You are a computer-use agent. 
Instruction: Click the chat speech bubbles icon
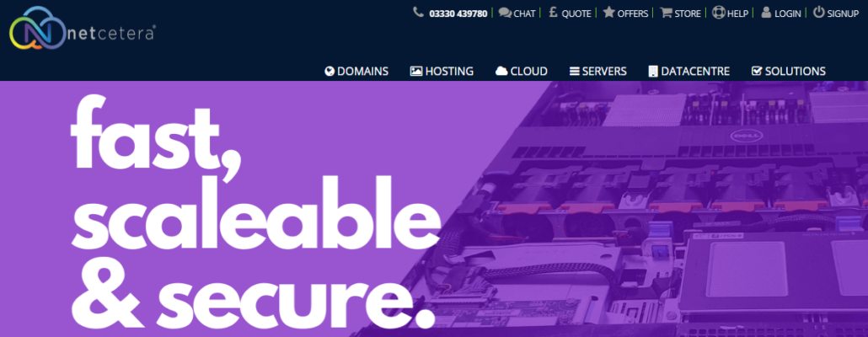[x=504, y=13]
